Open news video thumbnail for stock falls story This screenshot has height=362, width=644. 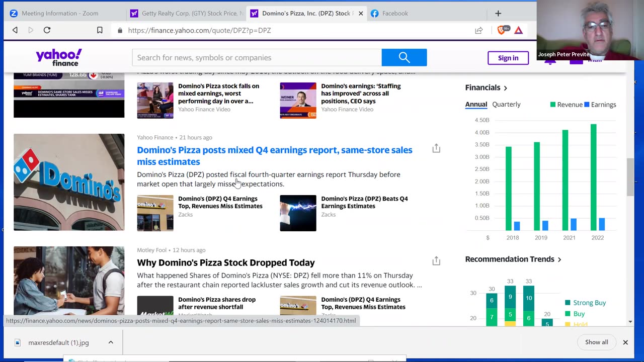tap(155, 101)
